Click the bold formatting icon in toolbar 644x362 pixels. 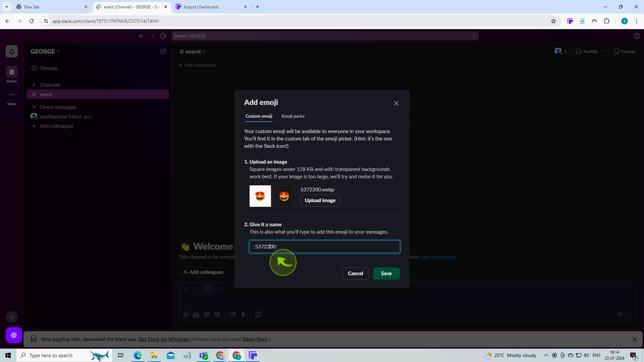[186, 289]
